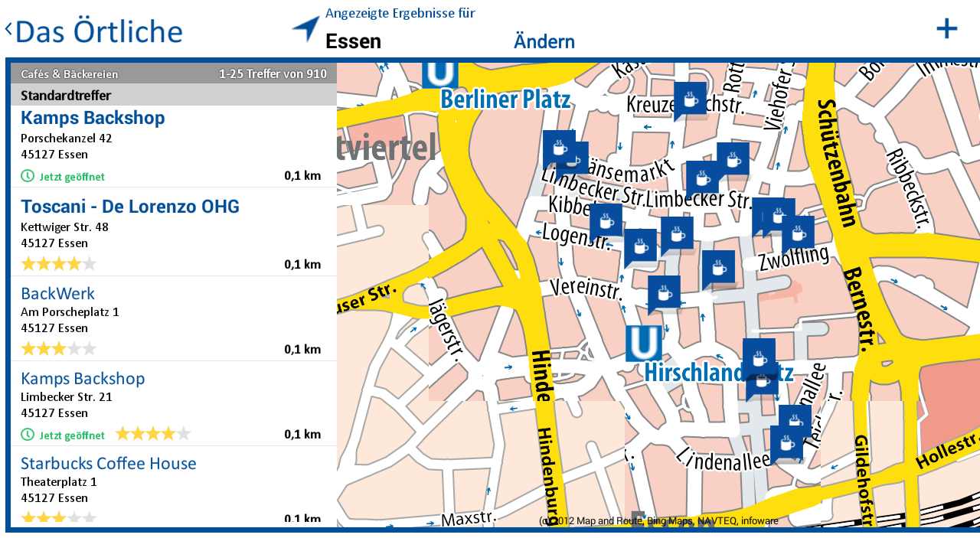Click the fourth star of Toscani's rating
980x538 pixels.
(x=73, y=262)
